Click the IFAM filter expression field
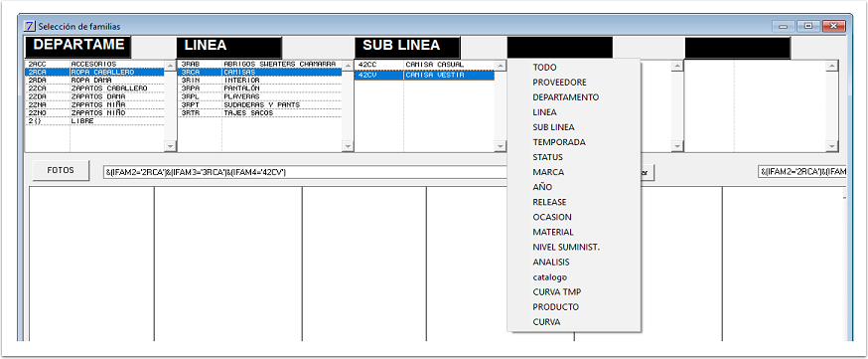The height and width of the screenshot is (359, 868). (x=306, y=172)
